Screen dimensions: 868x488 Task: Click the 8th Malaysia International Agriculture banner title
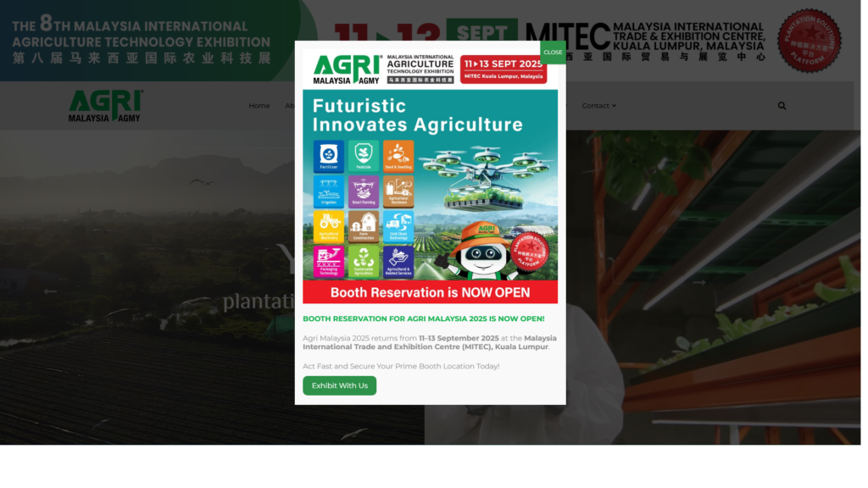(142, 41)
